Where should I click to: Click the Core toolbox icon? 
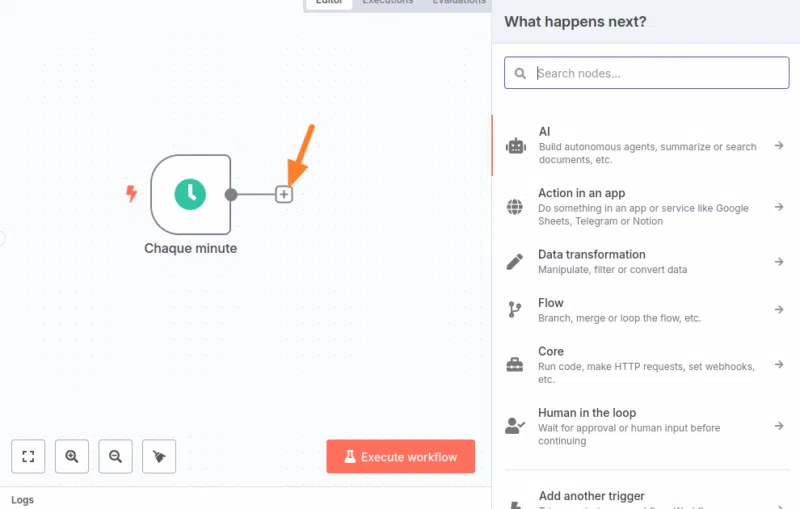coord(515,365)
